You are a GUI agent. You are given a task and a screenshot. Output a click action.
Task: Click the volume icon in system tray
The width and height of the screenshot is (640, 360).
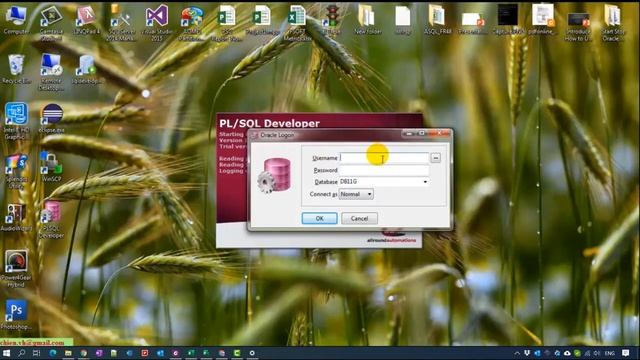coord(597,353)
